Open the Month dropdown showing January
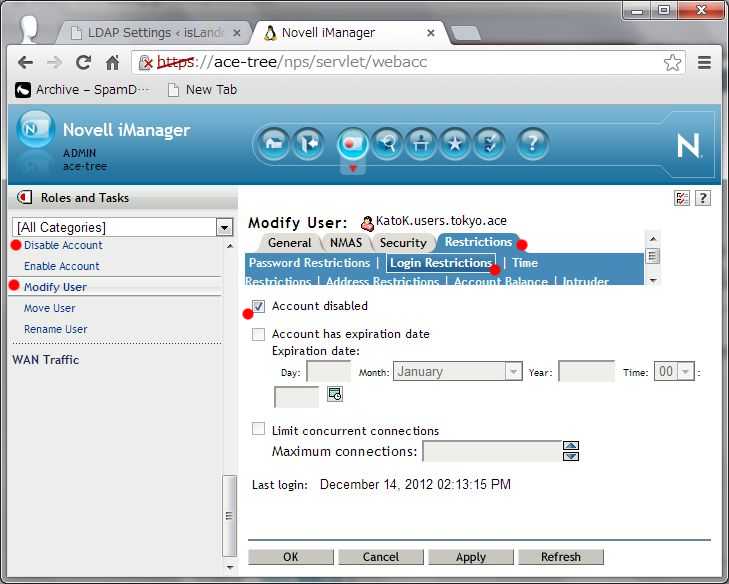729x584 pixels. 457,372
